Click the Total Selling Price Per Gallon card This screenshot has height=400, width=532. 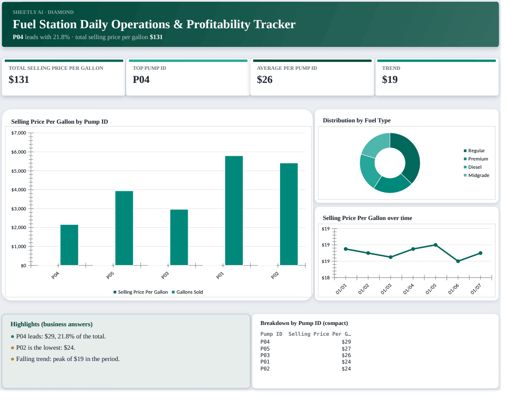point(64,77)
